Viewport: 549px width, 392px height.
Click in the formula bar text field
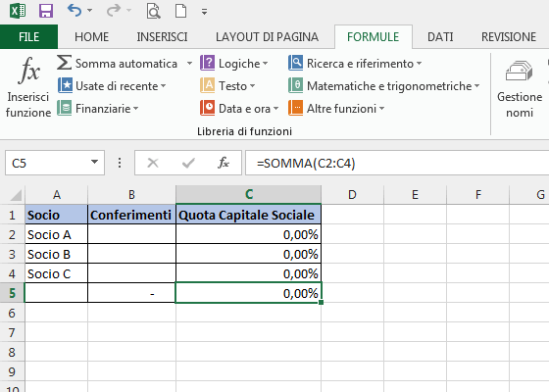point(397,163)
